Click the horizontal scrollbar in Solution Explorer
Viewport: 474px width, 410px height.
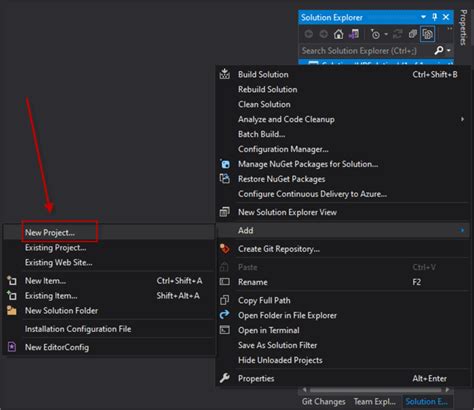click(x=376, y=390)
